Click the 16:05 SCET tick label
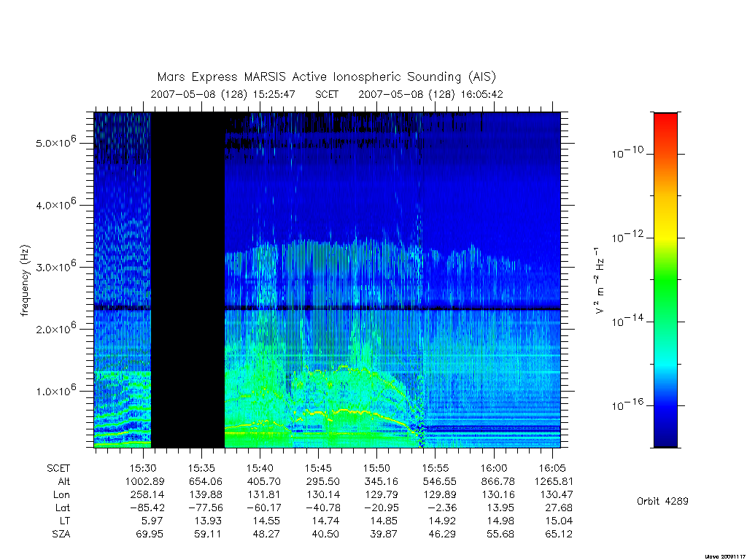 coord(553,468)
